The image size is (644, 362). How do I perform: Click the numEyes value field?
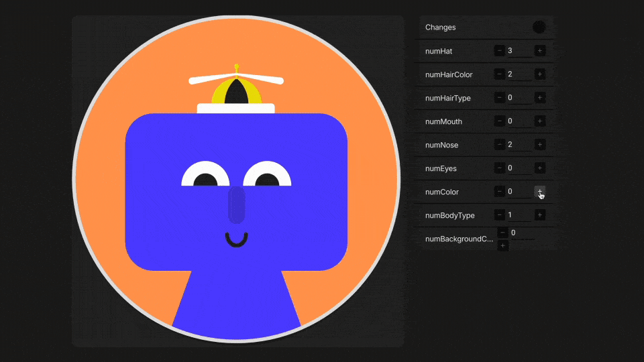click(519, 168)
